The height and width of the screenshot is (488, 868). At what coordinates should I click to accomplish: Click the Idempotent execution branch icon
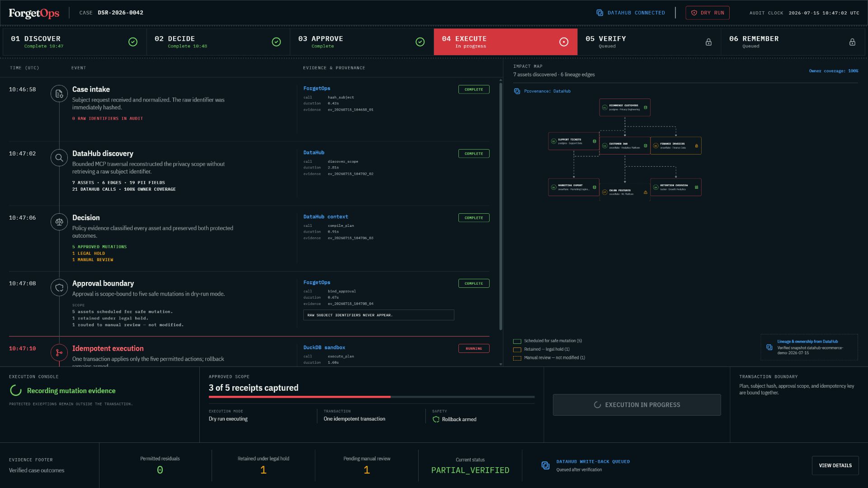59,352
